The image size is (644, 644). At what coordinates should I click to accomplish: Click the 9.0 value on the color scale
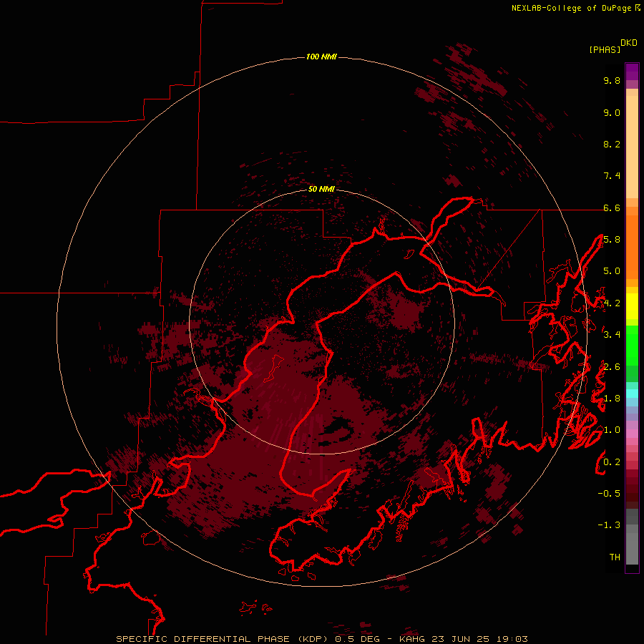[612, 112]
